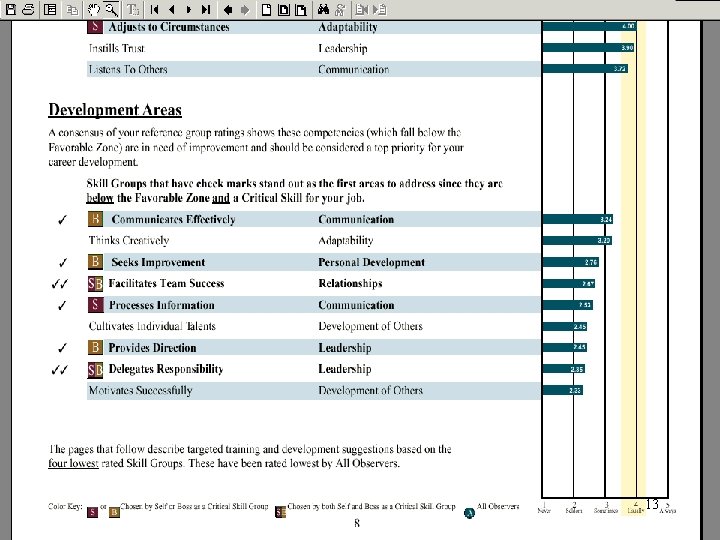
Task: Click the 3.24 bar for Communicates Effectively
Action: 577,219
